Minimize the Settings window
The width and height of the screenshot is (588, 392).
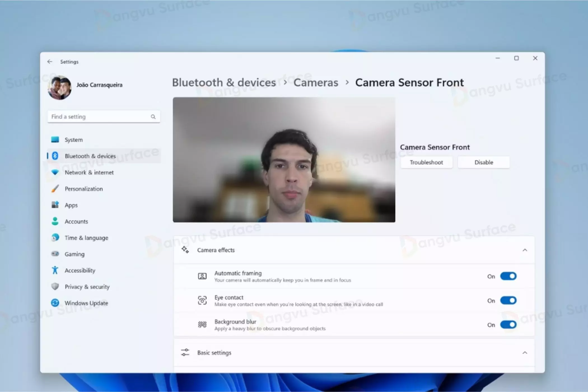498,58
